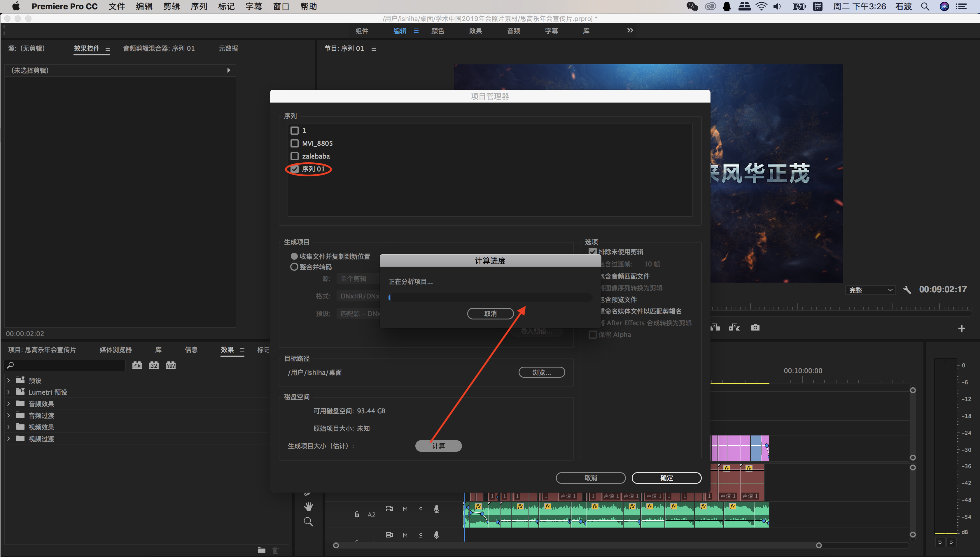Enable A2 voice-over record microphone
This screenshot has width=980, height=557.
click(436, 509)
